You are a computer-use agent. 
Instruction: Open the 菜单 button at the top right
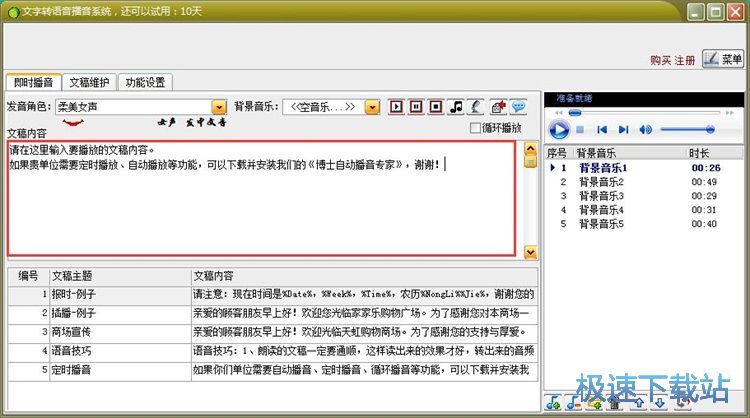tap(723, 59)
